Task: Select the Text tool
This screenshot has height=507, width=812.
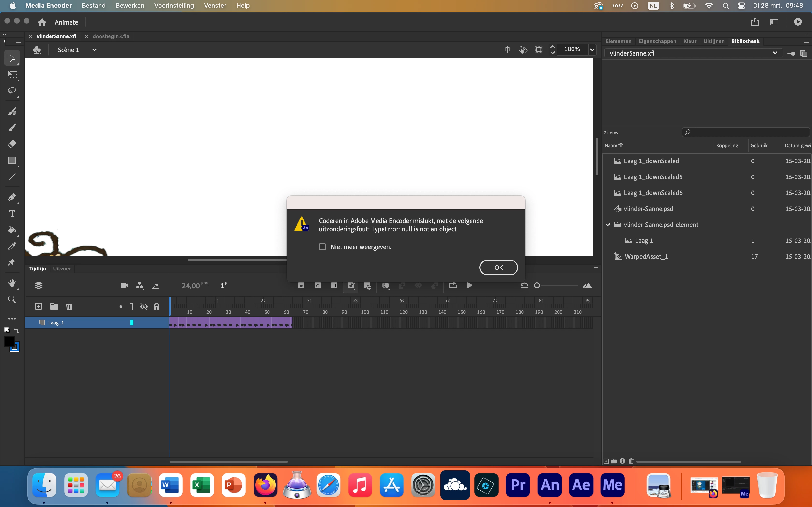Action: [x=12, y=214]
